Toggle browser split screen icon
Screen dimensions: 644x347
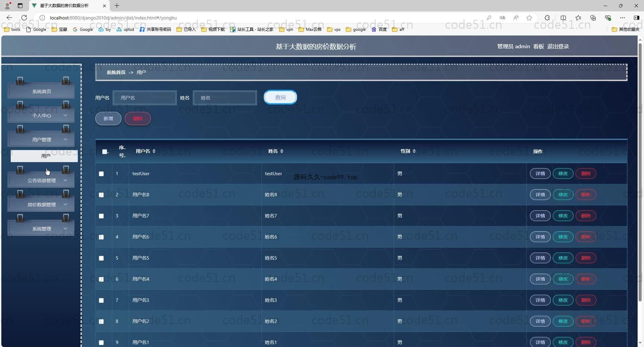point(563,18)
